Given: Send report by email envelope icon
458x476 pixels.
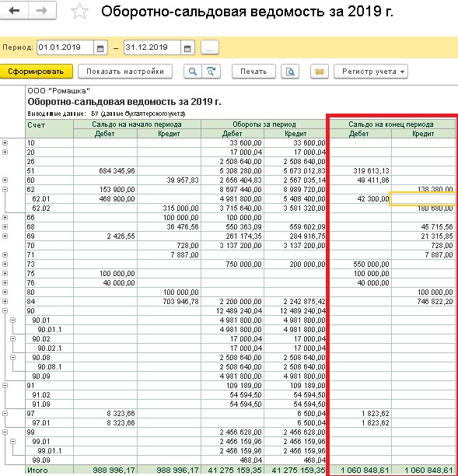Looking at the screenshot, I should click(320, 72).
